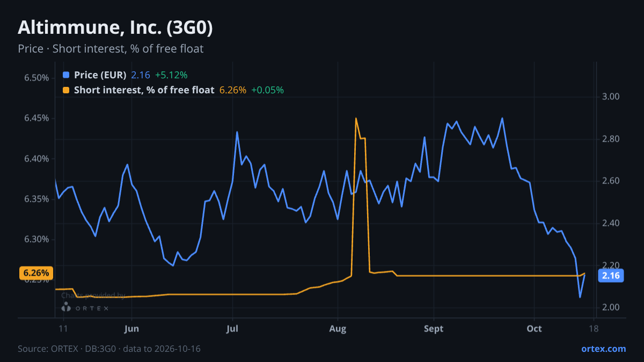Click the 2.60 right axis label
644x362 pixels.
click(611, 181)
